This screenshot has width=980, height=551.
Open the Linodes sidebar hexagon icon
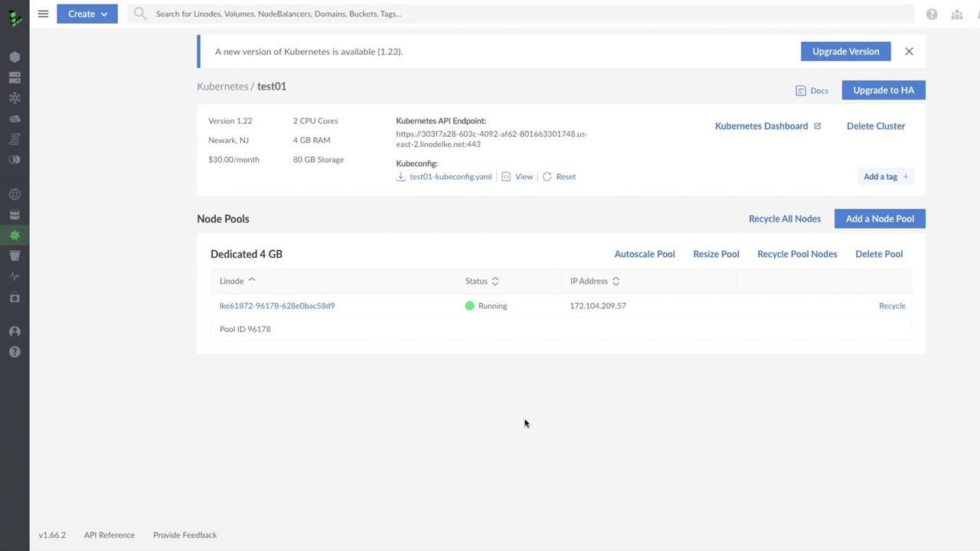tap(15, 57)
